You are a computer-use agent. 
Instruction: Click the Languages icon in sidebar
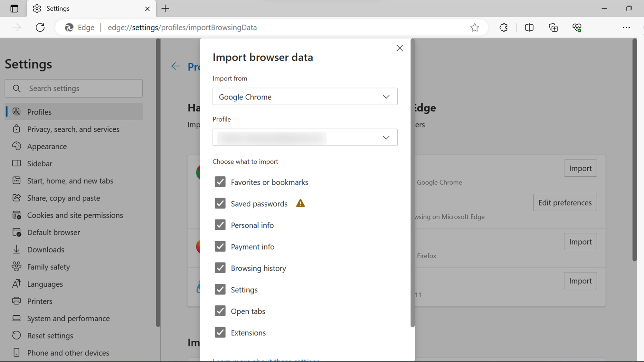click(16, 284)
